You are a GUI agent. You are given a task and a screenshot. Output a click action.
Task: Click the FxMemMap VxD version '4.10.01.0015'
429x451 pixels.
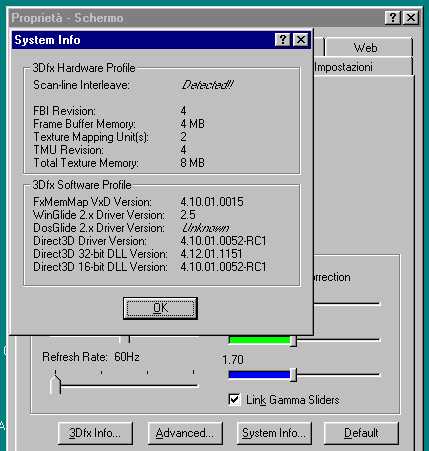click(x=212, y=202)
